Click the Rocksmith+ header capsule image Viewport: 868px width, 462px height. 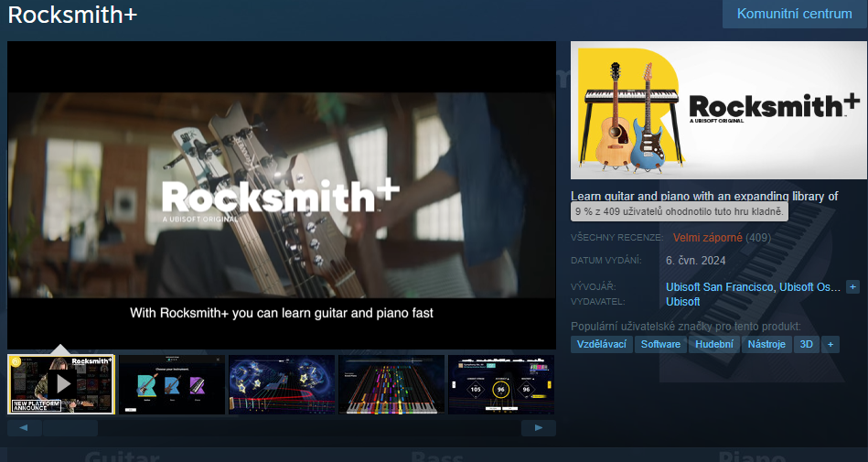pos(716,110)
